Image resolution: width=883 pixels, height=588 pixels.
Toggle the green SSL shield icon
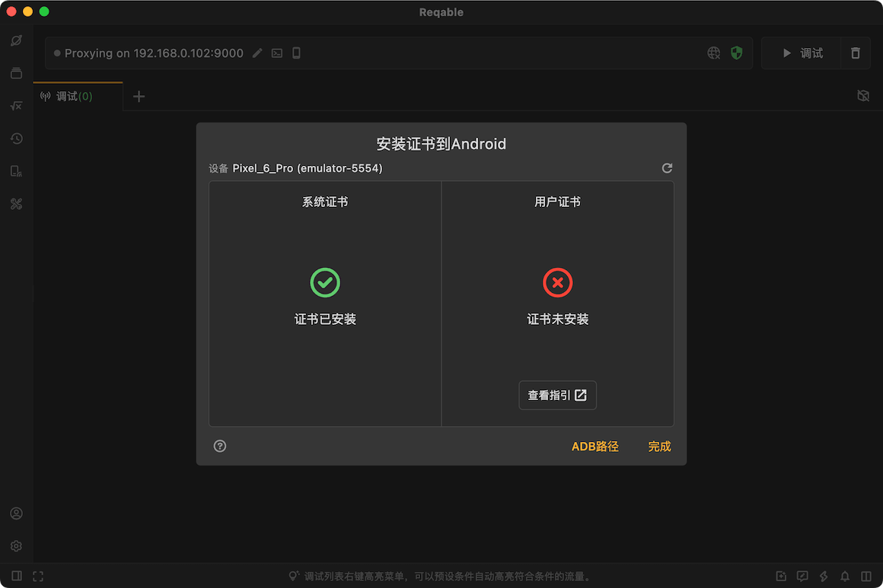pos(736,53)
